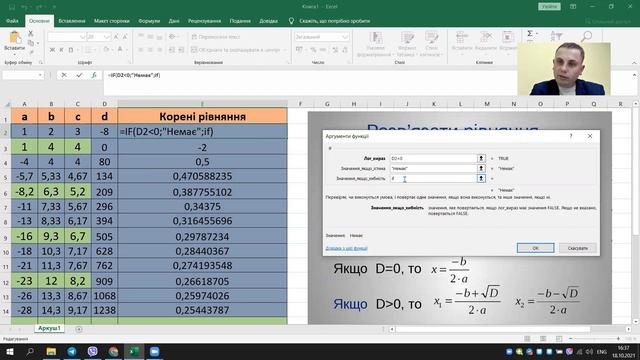The image size is (640, 360).
Task: Open the fill color dropdown arrow
Action: tap(113, 50)
